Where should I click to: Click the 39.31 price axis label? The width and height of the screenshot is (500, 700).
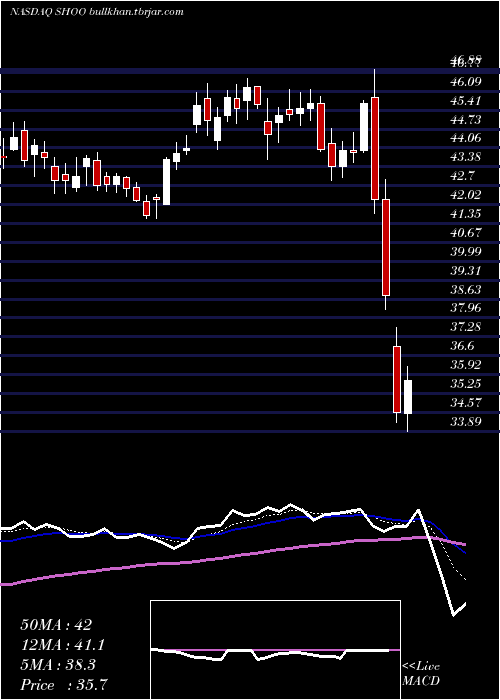(x=466, y=271)
